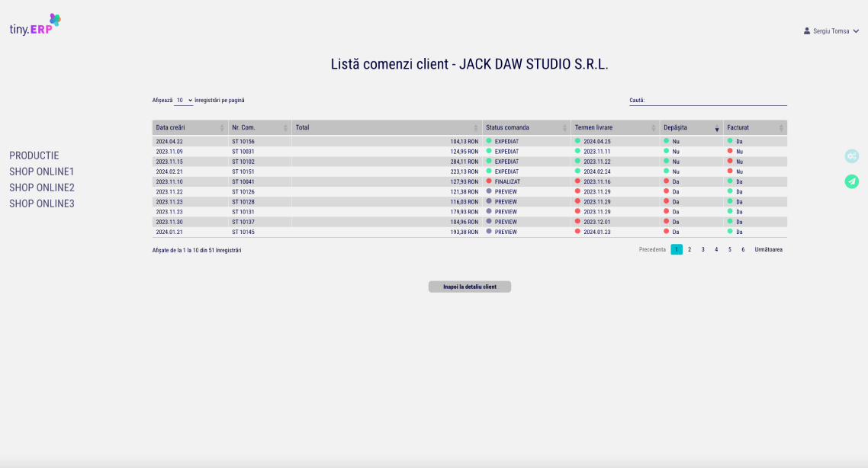
Task: Open the SHOP ONLINE2 menu
Action: (x=41, y=188)
